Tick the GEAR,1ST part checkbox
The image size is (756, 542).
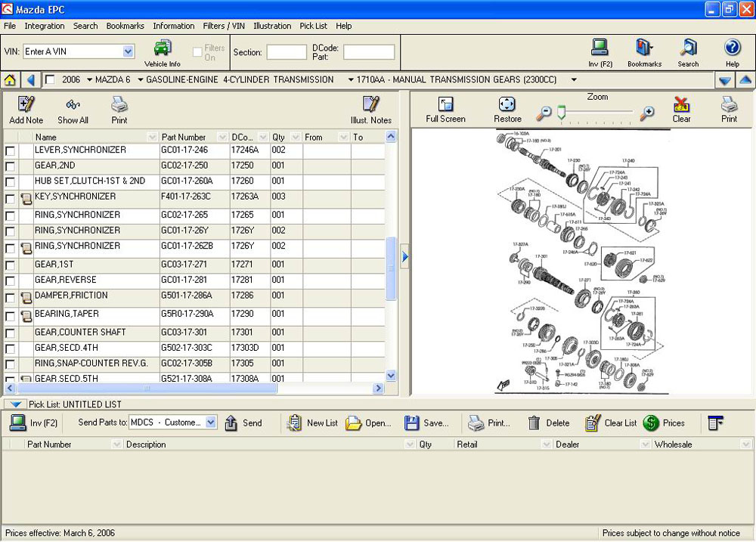(10, 266)
